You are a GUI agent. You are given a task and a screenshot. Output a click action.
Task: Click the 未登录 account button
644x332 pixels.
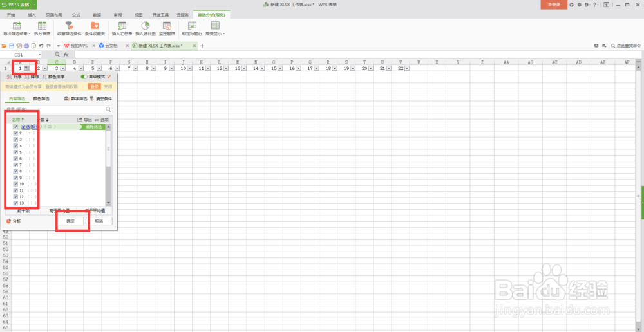pos(554,5)
